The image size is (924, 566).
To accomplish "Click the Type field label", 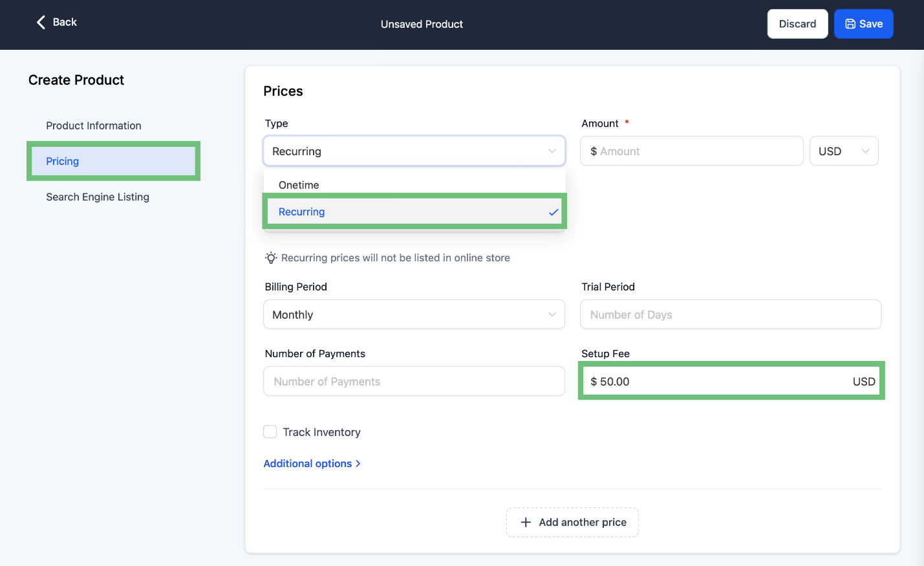I will point(276,124).
